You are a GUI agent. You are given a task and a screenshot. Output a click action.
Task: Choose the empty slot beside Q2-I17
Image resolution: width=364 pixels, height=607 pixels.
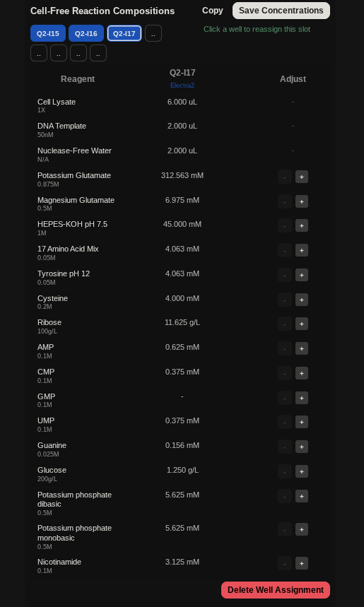(x=153, y=33)
